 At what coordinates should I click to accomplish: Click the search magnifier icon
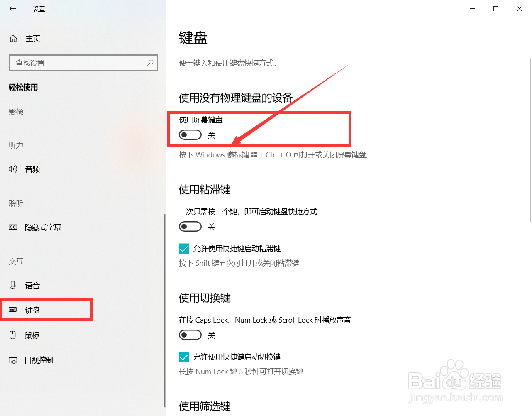(150, 63)
